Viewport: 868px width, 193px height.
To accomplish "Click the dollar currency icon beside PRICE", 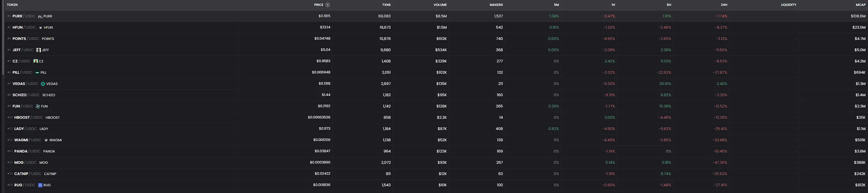I will (328, 5).
